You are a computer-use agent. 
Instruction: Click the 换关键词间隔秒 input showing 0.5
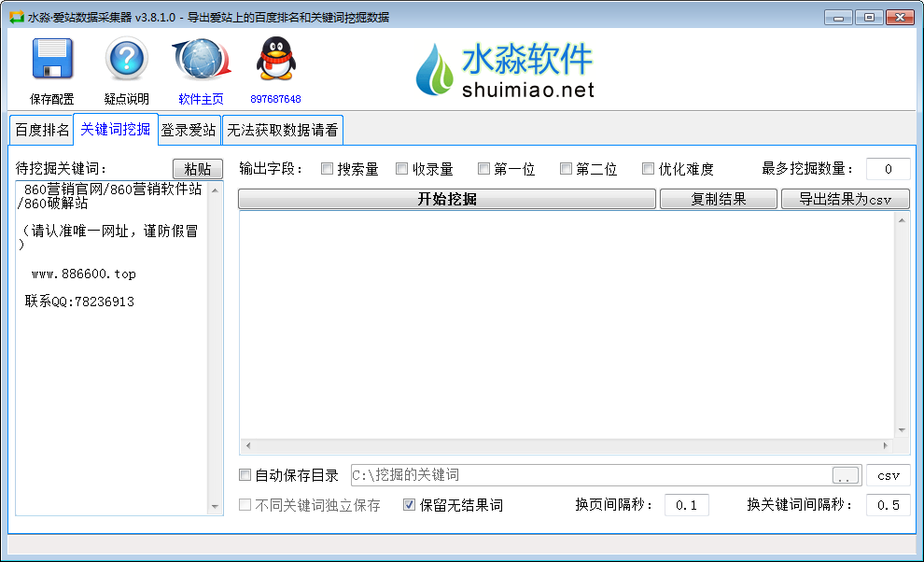(x=888, y=505)
